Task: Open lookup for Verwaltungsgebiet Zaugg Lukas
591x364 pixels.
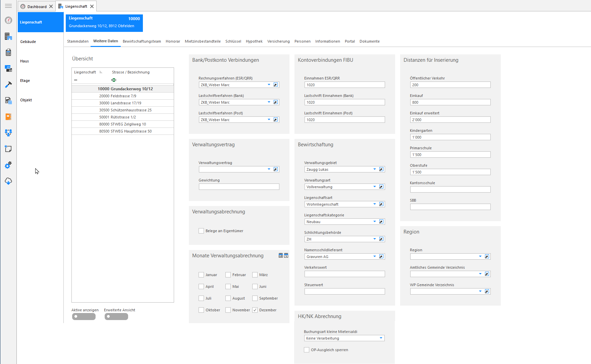Action: click(x=381, y=169)
